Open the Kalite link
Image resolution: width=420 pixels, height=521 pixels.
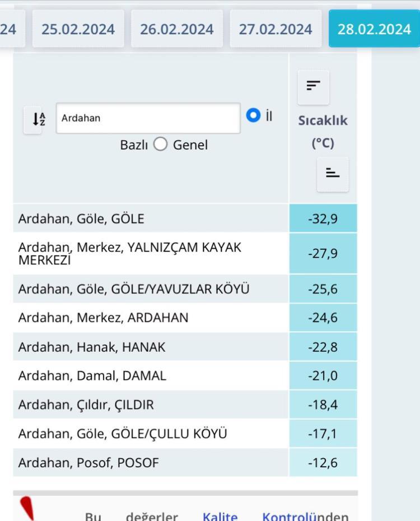pyautogui.click(x=220, y=517)
